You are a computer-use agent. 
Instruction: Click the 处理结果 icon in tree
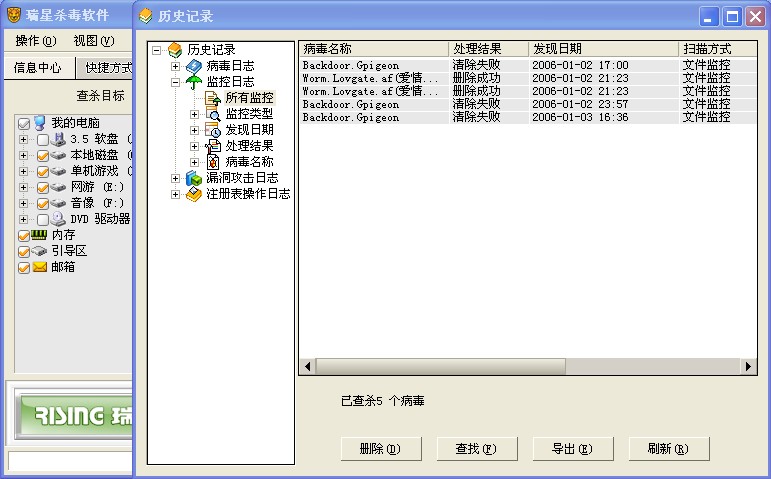pyautogui.click(x=212, y=146)
